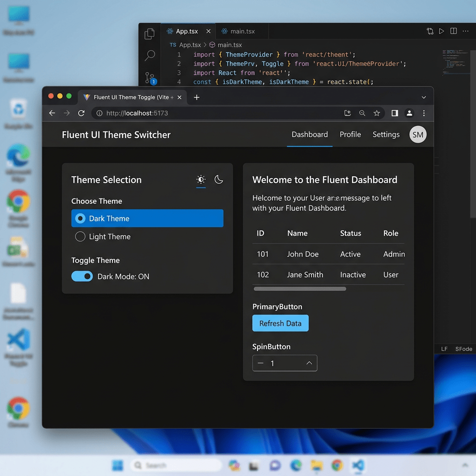Open the browser three-dot menu
Screen dimensions: 476x476
pos(424,113)
